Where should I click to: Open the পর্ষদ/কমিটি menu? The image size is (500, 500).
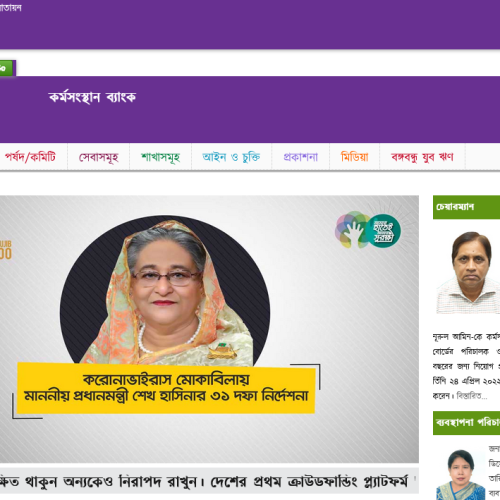(30, 157)
